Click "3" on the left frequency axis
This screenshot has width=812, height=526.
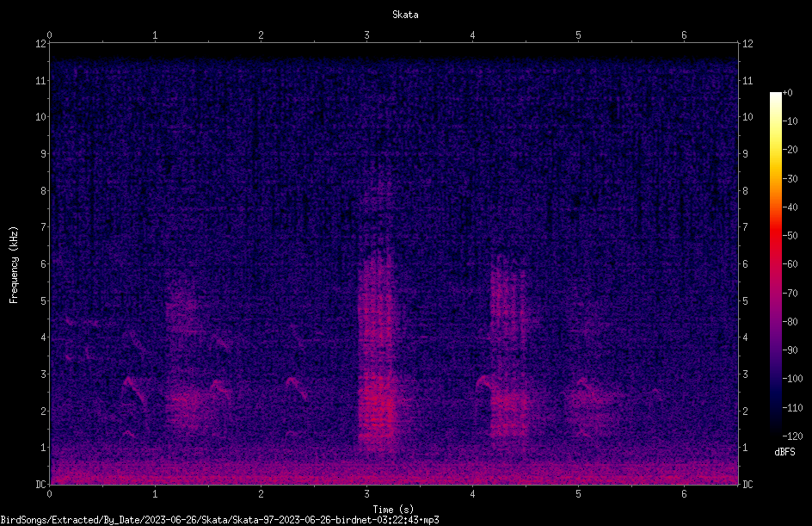44,374
